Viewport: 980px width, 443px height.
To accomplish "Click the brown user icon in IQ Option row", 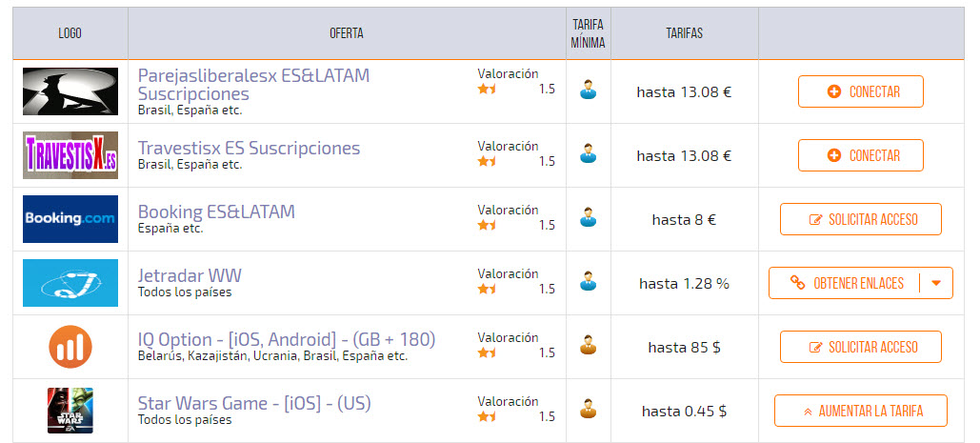I will pos(589,344).
